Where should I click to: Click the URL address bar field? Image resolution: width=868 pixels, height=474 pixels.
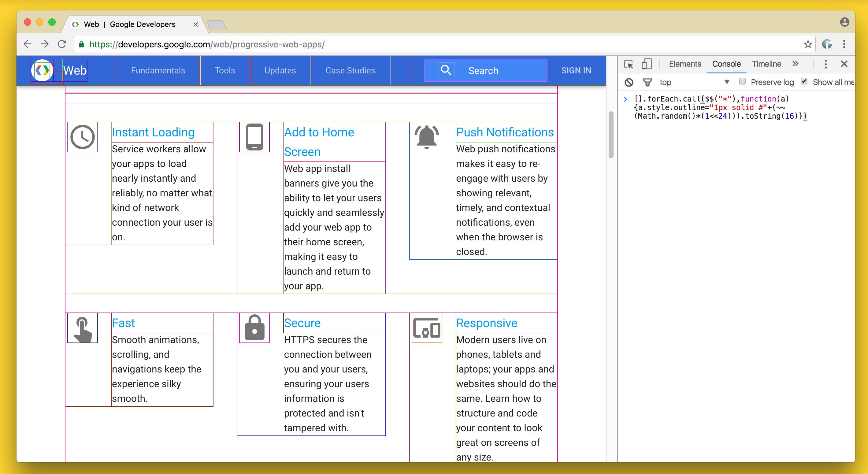click(x=438, y=44)
